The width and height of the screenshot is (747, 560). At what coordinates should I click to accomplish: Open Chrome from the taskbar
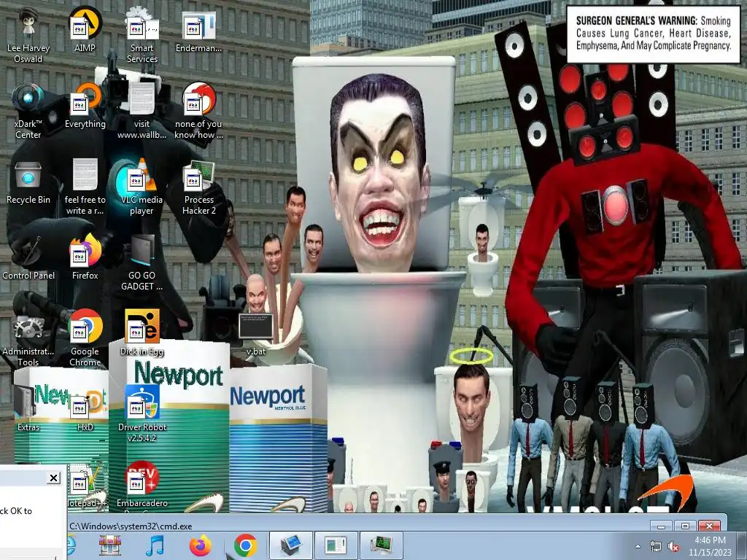pyautogui.click(x=246, y=545)
